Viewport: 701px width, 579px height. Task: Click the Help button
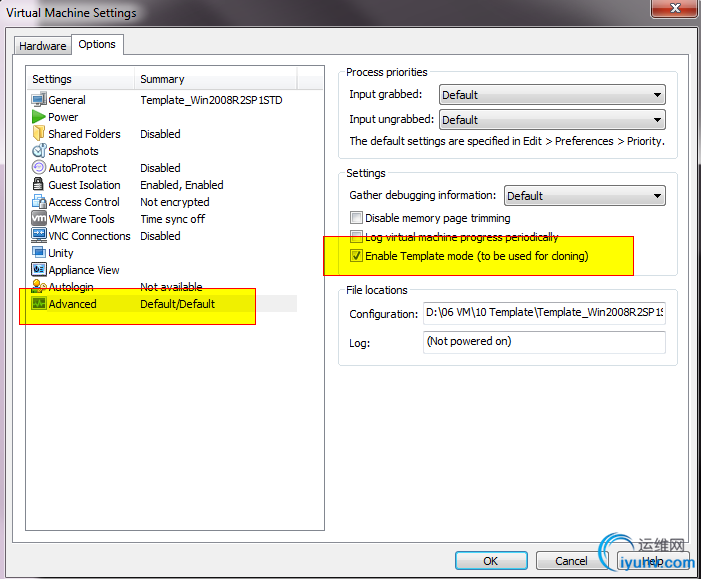coord(653,561)
